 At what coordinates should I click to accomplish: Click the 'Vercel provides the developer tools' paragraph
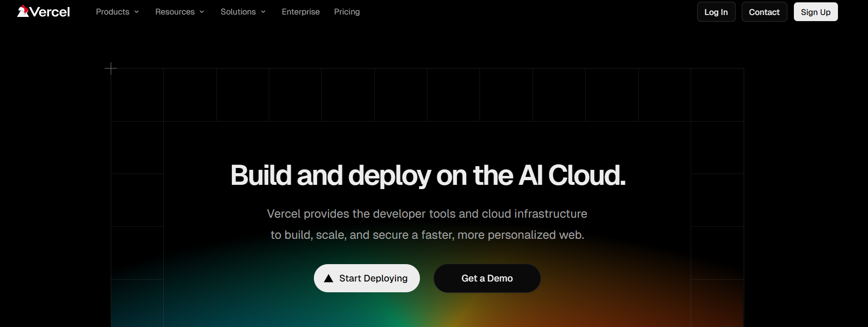427,224
